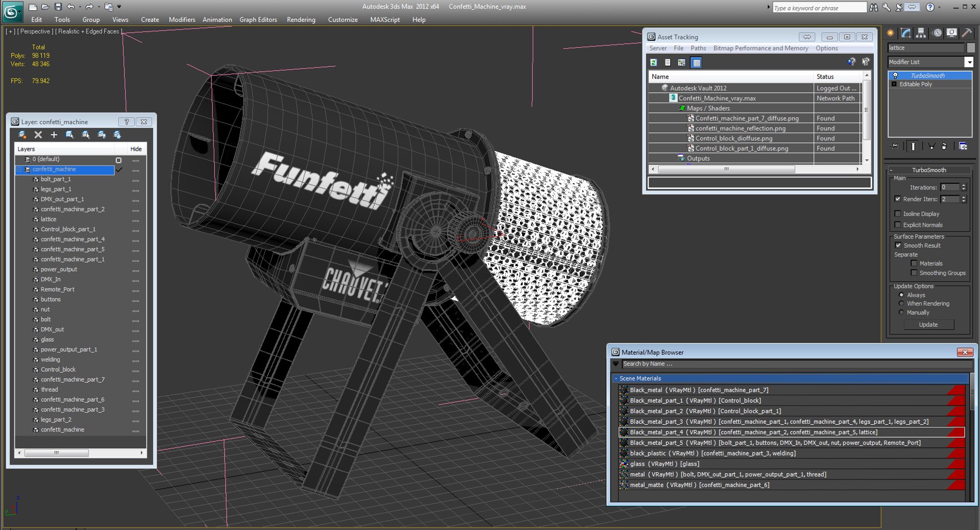
Task: Check Separate by Materials checkbox
Action: coord(914,263)
